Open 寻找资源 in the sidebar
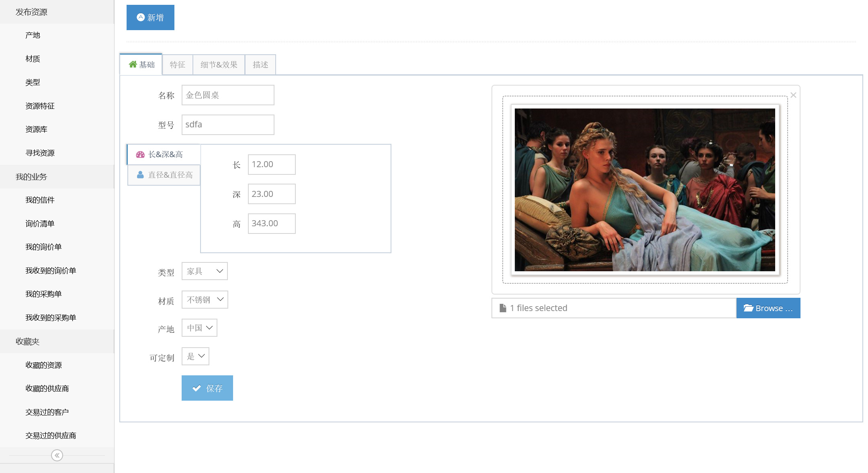 click(x=57, y=153)
